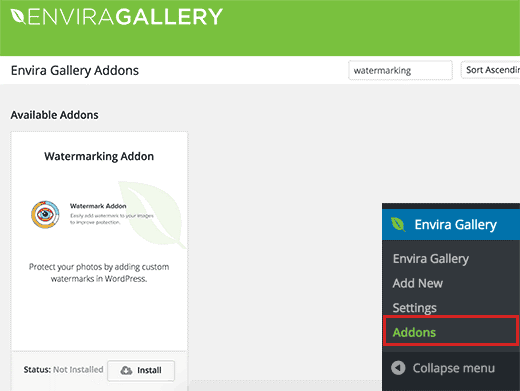Image resolution: width=520 pixels, height=391 pixels.
Task: Click the Watermark Addon eye icon
Action: 45,214
